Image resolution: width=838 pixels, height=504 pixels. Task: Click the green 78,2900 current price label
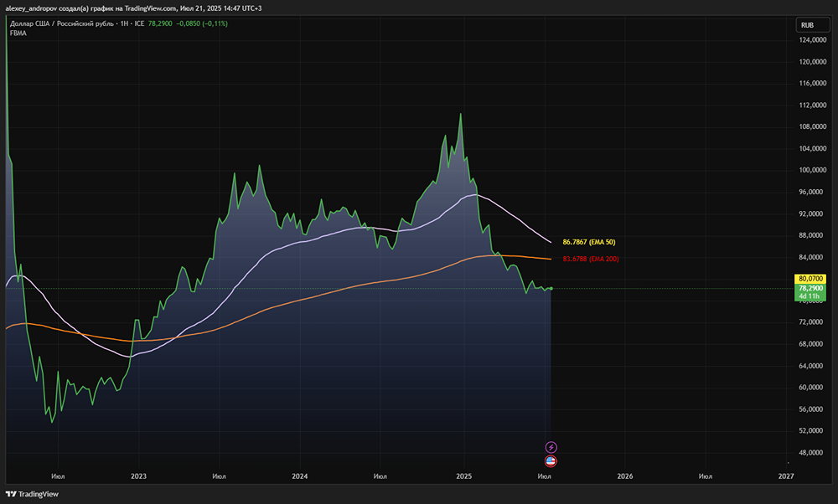(x=810, y=288)
